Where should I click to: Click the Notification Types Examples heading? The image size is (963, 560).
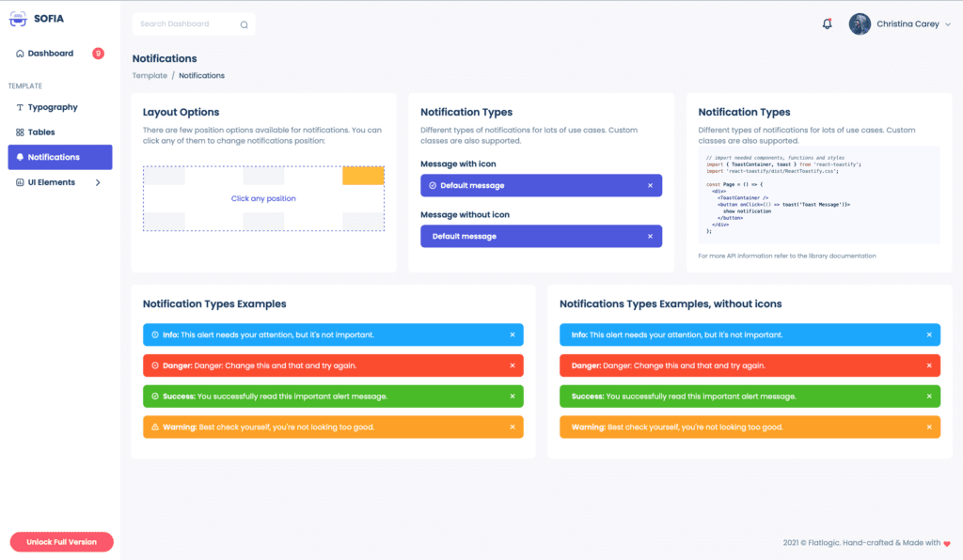(214, 304)
